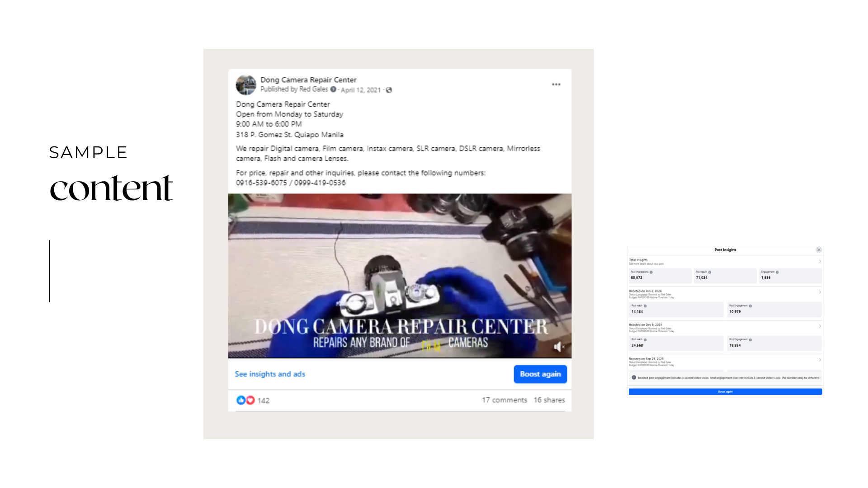The height and width of the screenshot is (488, 868).
Task: Expand the Boosted on Sep 23, 2023 details
Action: point(820,360)
